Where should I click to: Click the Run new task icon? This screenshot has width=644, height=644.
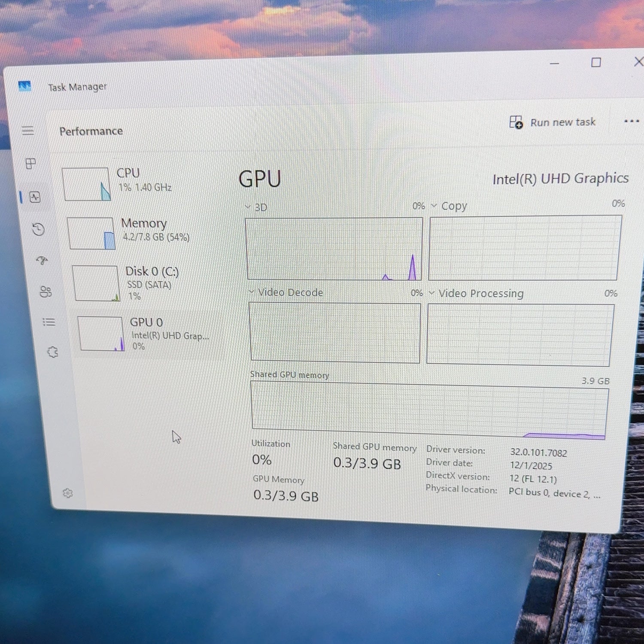click(x=516, y=122)
